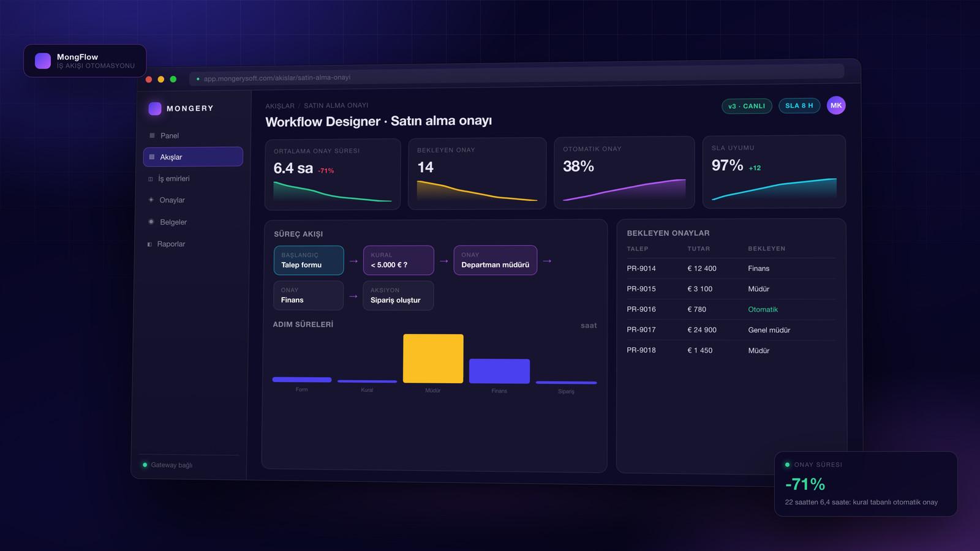Click the Genel müdür cell
Image resolution: width=980 pixels, height=551 pixels.
point(769,330)
